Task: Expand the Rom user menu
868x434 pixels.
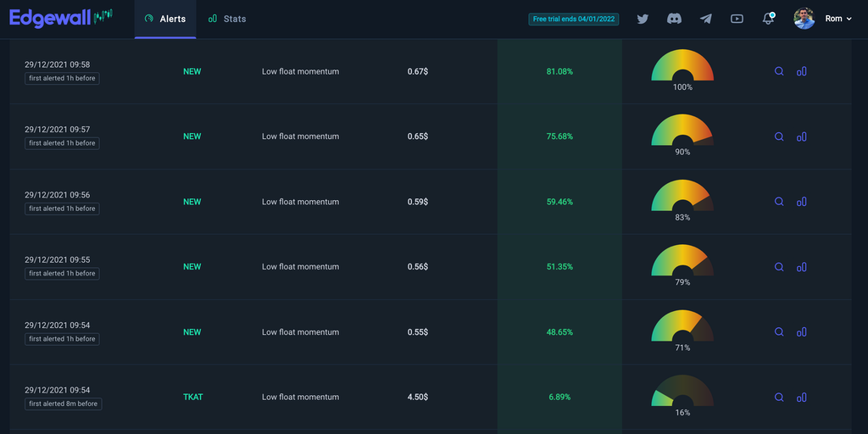Action: [x=838, y=19]
